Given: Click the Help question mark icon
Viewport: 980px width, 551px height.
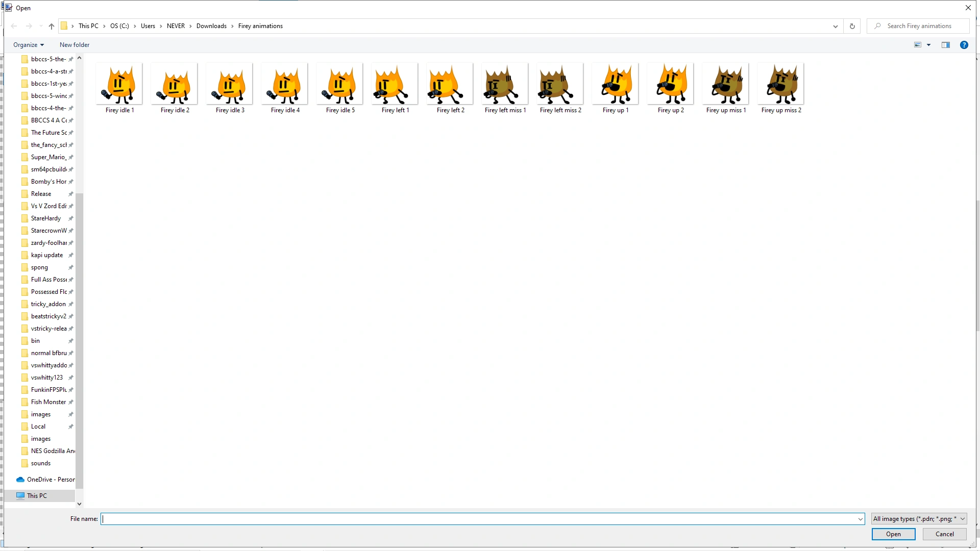Looking at the screenshot, I should coord(964,44).
